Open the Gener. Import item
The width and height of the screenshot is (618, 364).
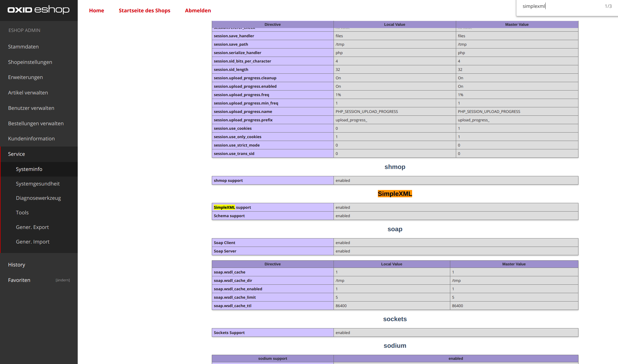(33, 242)
